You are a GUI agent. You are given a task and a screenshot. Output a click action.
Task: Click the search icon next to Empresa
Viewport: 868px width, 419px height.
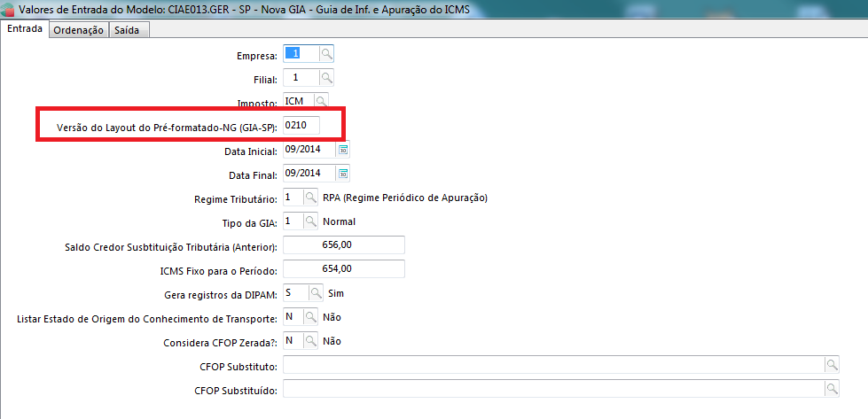coord(326,54)
